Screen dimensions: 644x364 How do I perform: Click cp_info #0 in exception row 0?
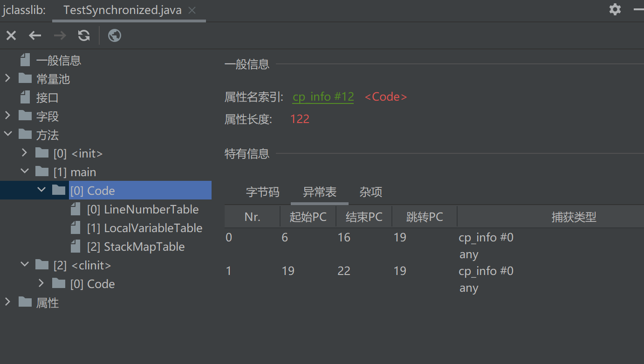[486, 238]
